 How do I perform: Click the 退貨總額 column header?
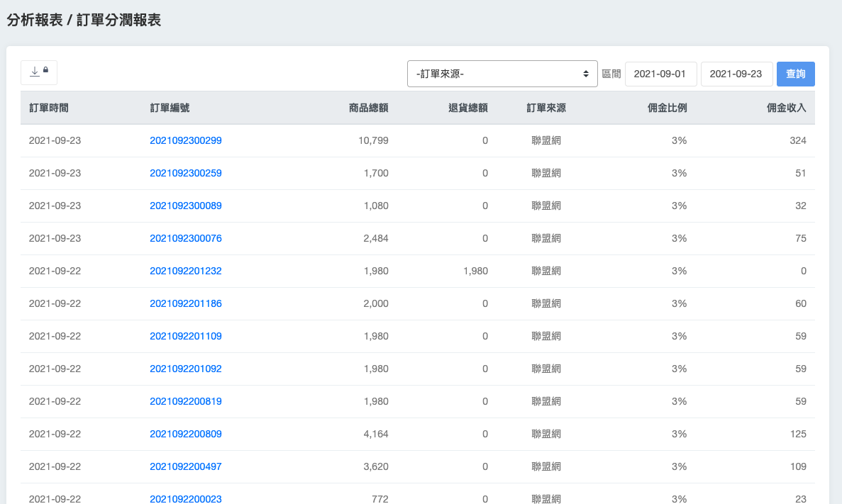tap(468, 108)
